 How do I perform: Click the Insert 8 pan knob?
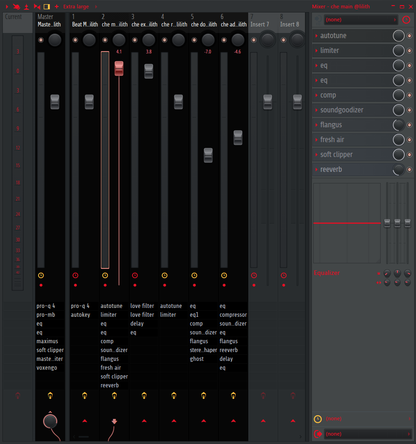point(297,40)
